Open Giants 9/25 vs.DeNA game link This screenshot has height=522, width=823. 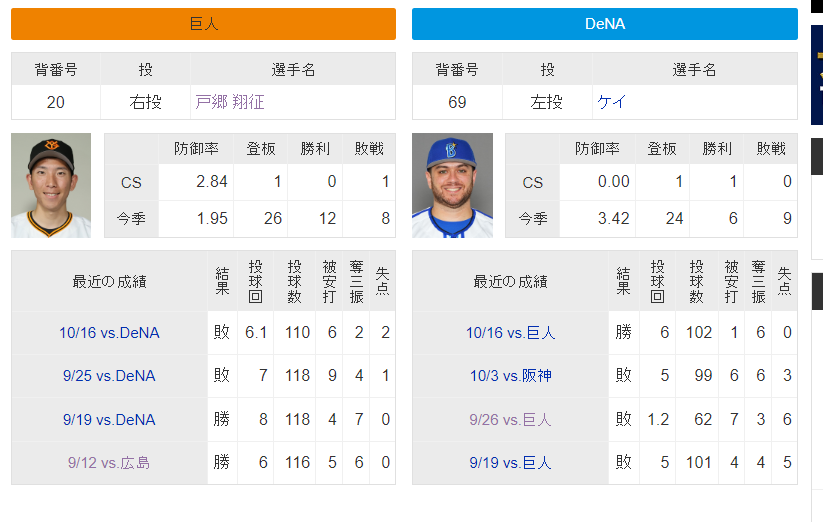pos(109,376)
